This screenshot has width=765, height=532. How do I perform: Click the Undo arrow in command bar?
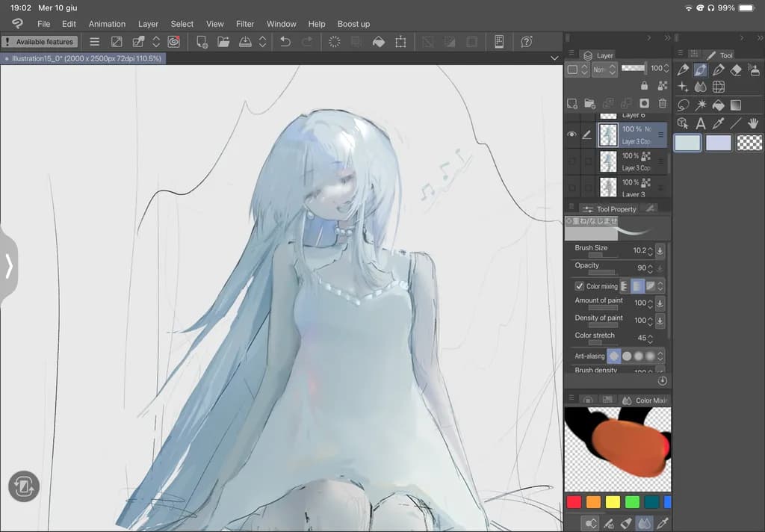click(x=285, y=42)
